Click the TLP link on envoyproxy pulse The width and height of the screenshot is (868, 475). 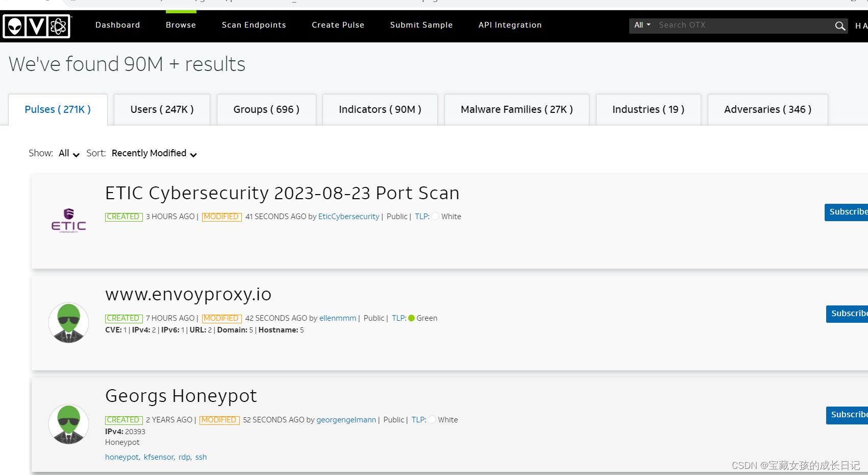399,318
